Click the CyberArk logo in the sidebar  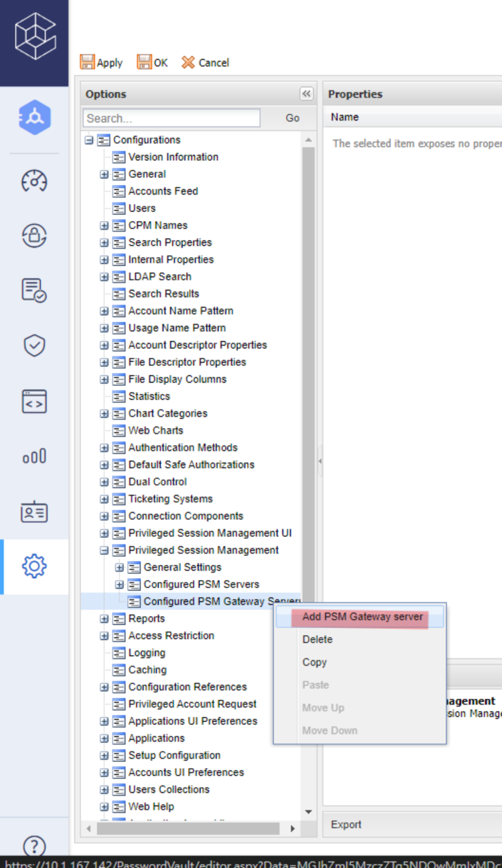click(x=34, y=37)
